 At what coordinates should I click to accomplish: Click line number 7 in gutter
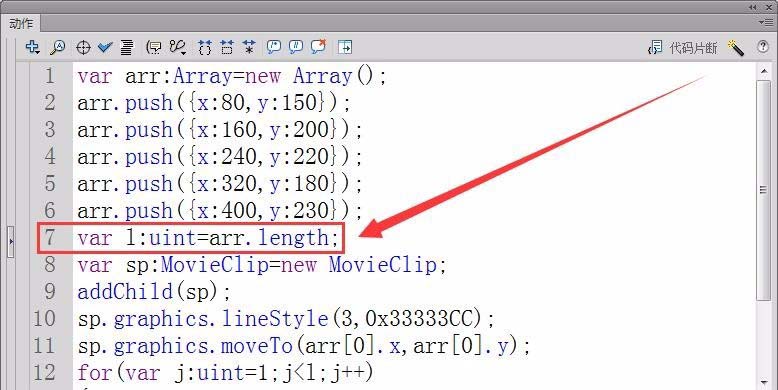[50, 238]
